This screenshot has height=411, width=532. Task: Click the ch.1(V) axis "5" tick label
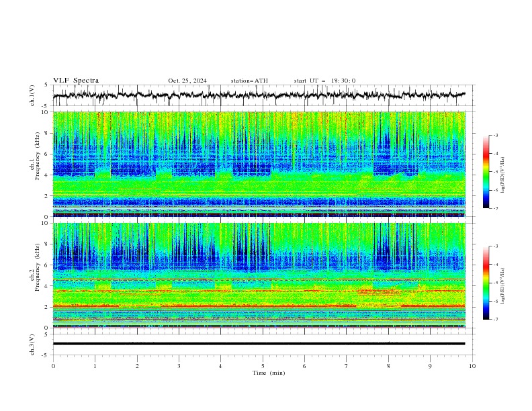[x=47, y=85]
